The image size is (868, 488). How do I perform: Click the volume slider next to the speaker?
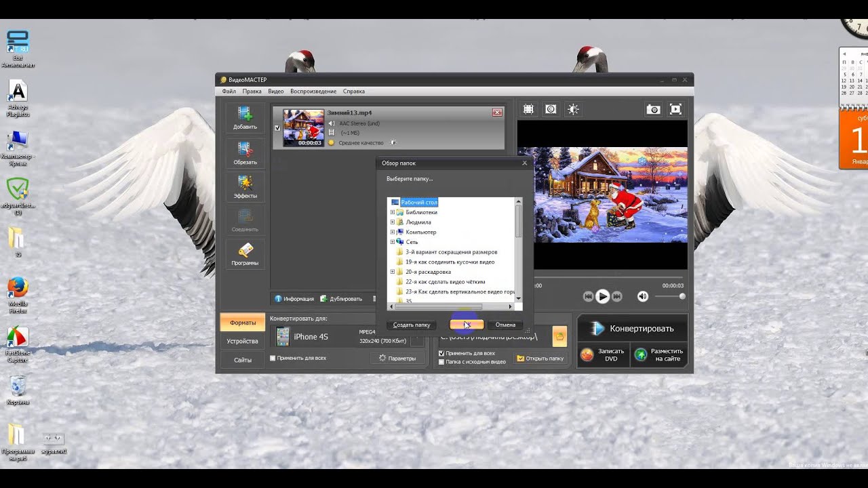669,296
